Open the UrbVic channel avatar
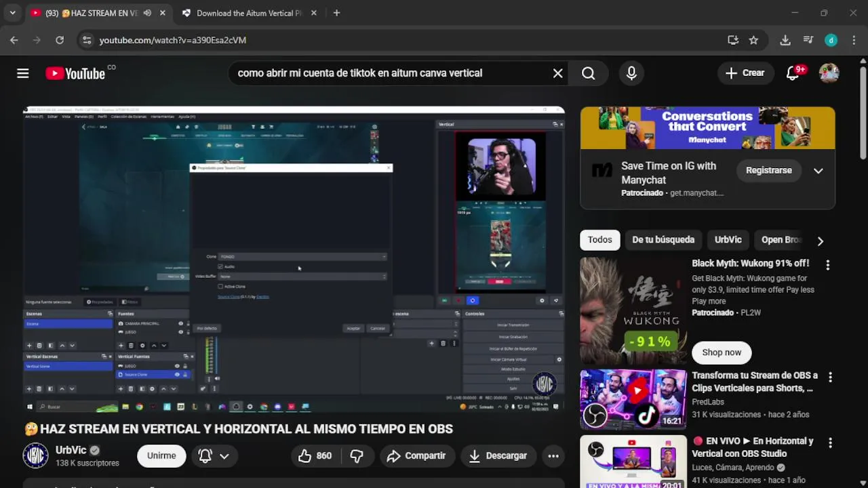 tap(35, 456)
